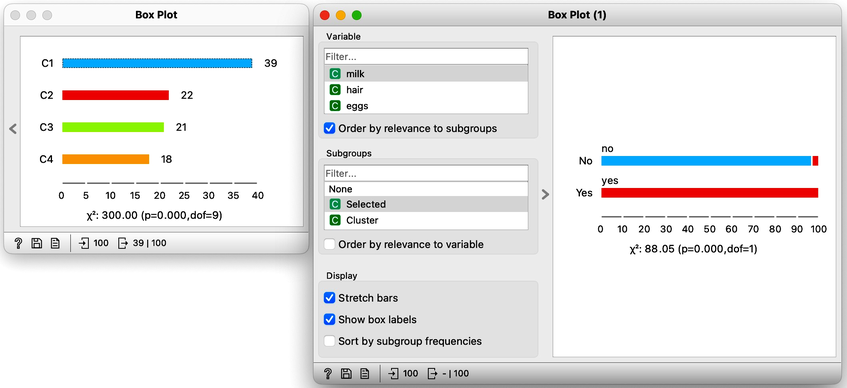Open report icon in left Box Plot window
The image size is (847, 388).
[55, 243]
